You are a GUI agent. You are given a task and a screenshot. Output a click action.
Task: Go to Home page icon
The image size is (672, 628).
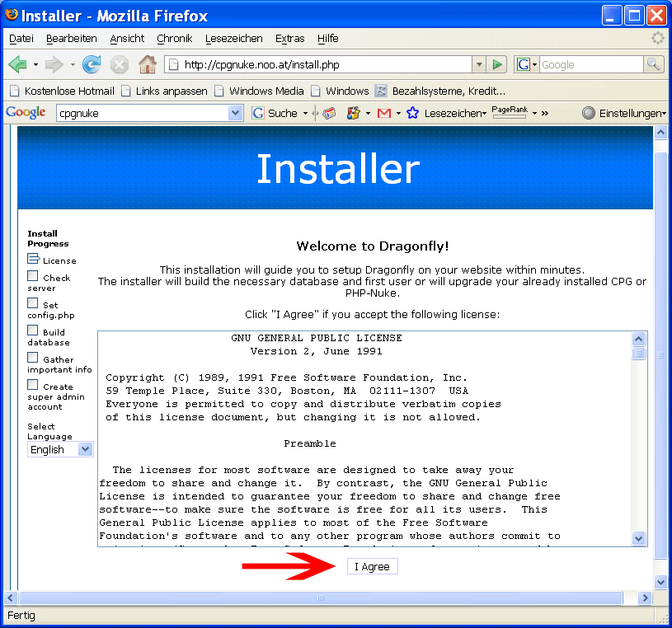pyautogui.click(x=148, y=64)
